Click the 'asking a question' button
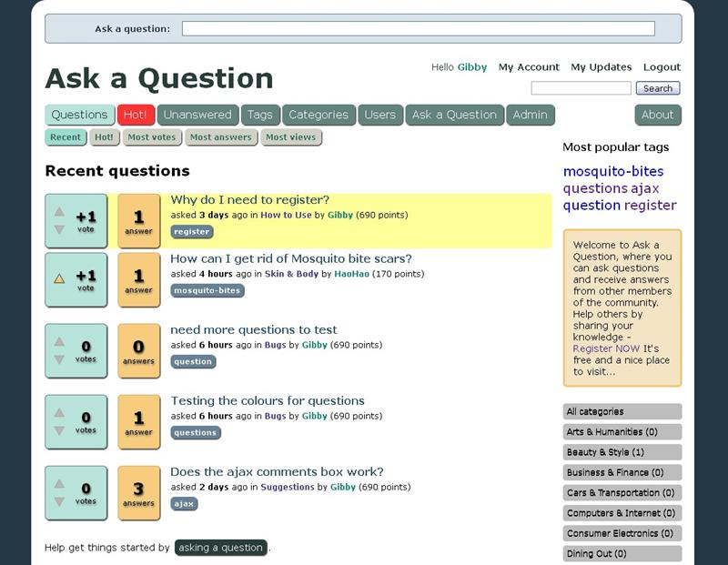The height and width of the screenshot is (565, 728). (220, 548)
